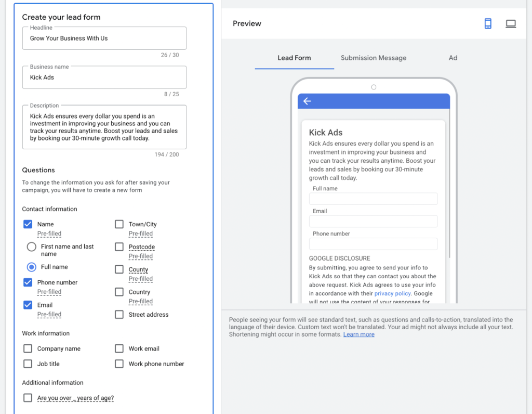Click the back arrow in phone preview
This screenshot has width=532, height=414.
click(x=307, y=101)
